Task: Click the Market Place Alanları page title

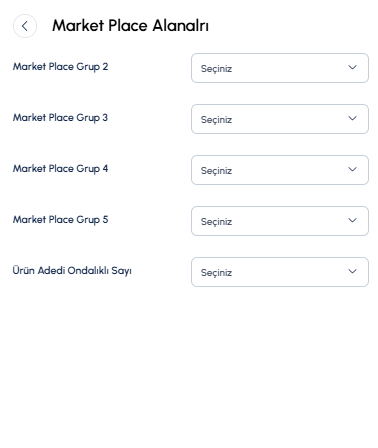Action: pyautogui.click(x=130, y=26)
